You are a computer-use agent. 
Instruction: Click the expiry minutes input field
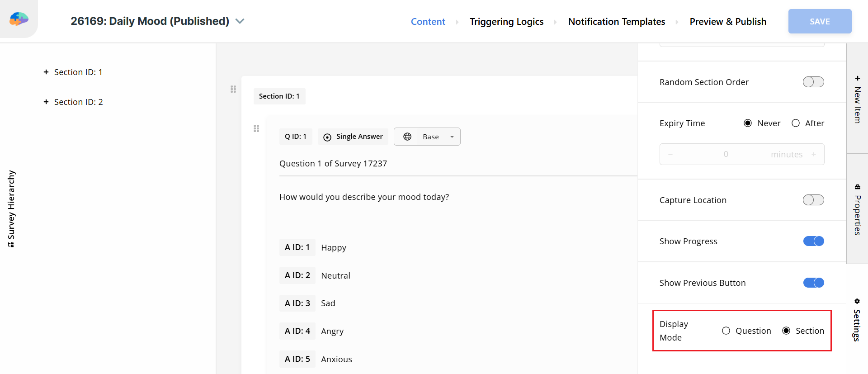tap(741, 154)
